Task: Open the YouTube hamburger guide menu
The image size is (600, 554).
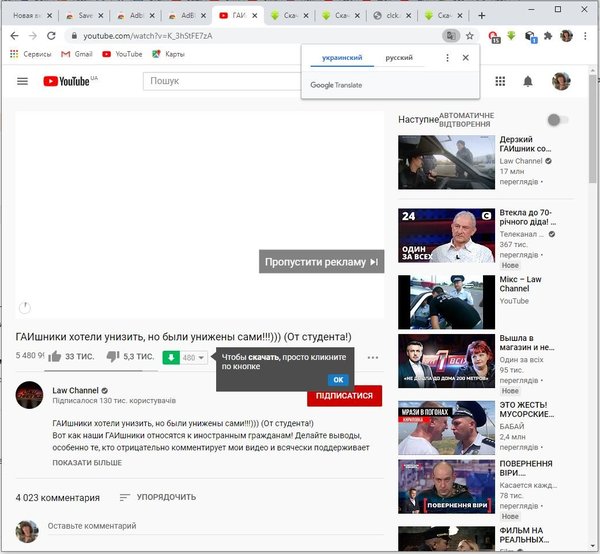Action: tap(23, 81)
